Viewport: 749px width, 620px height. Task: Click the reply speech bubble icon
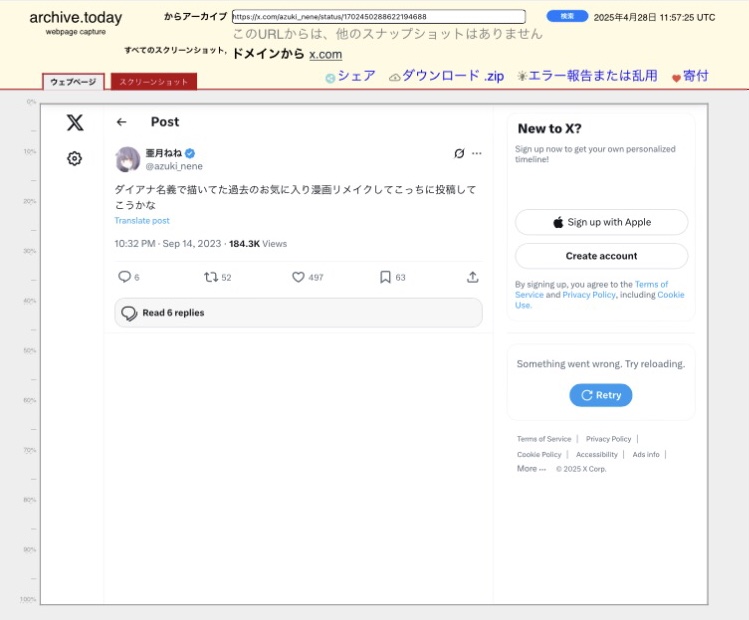[x=124, y=277]
